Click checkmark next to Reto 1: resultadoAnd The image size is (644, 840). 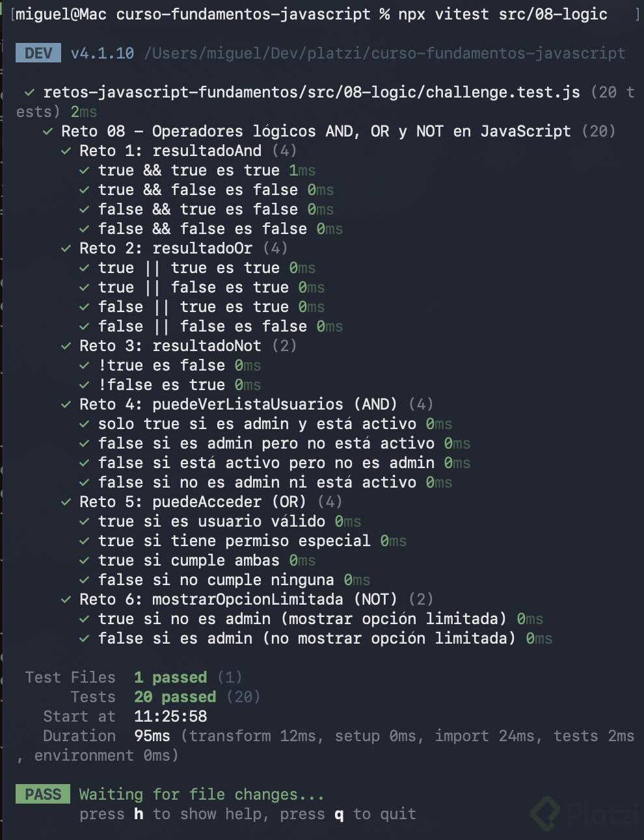tap(66, 151)
